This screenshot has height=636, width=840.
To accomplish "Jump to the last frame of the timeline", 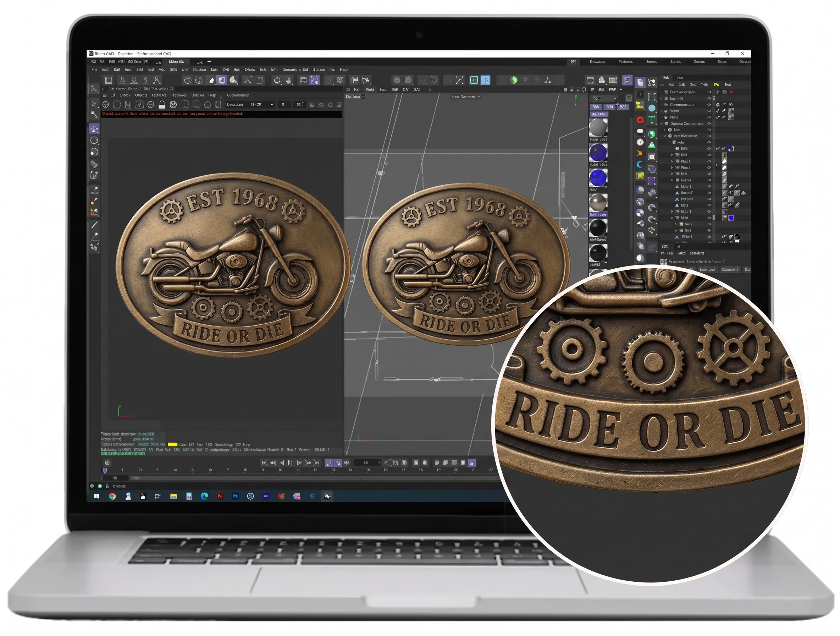I will tap(316, 463).
